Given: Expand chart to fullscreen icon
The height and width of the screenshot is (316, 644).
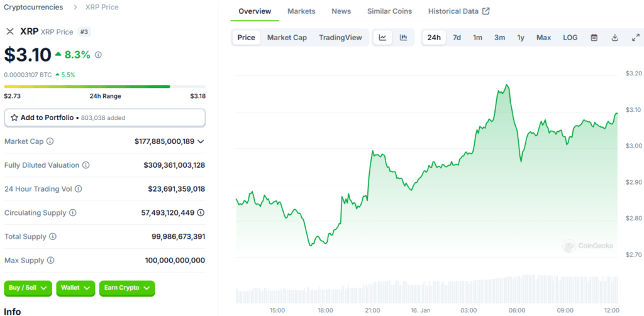Looking at the screenshot, I should coord(635,38).
